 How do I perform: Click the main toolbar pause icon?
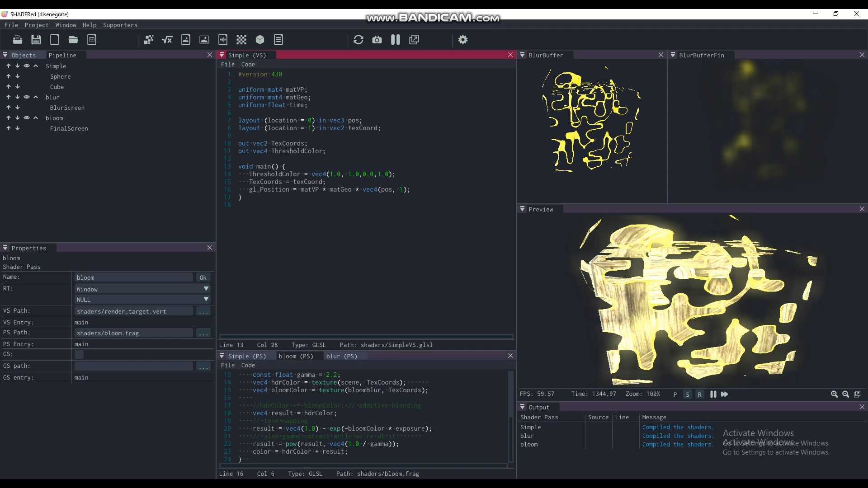396,40
